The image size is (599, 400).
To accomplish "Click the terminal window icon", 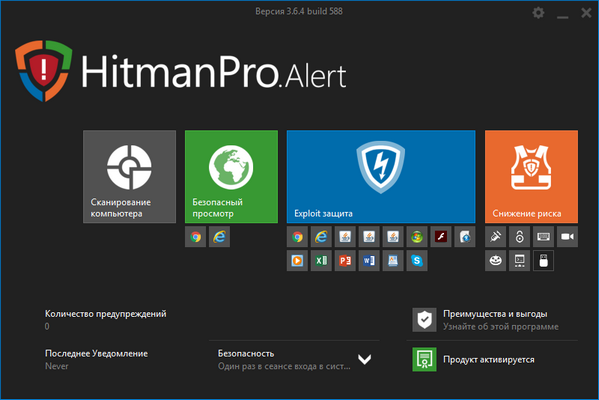I will coord(520,261).
